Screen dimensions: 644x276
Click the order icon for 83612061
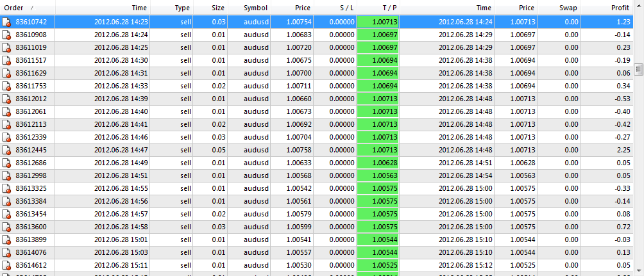tap(6, 112)
